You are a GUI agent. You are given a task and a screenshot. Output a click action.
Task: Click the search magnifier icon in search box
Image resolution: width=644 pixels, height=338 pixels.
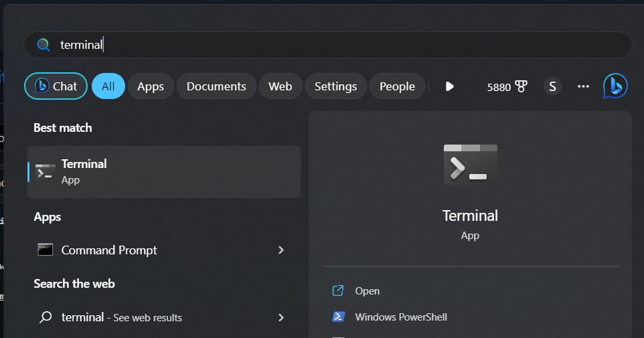(43, 44)
